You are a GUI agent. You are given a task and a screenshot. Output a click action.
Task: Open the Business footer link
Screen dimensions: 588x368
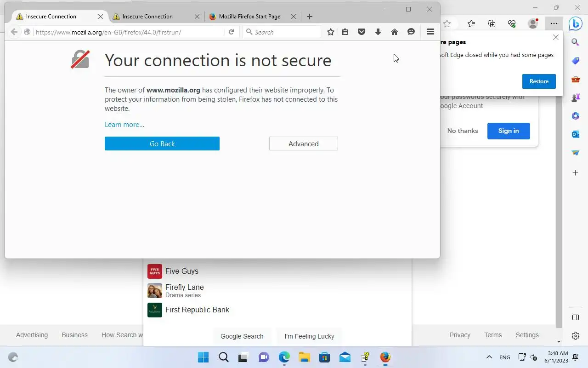tap(74, 335)
